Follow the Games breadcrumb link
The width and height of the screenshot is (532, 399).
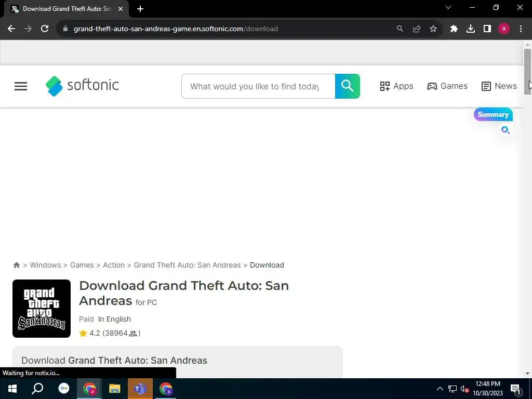[x=82, y=265]
